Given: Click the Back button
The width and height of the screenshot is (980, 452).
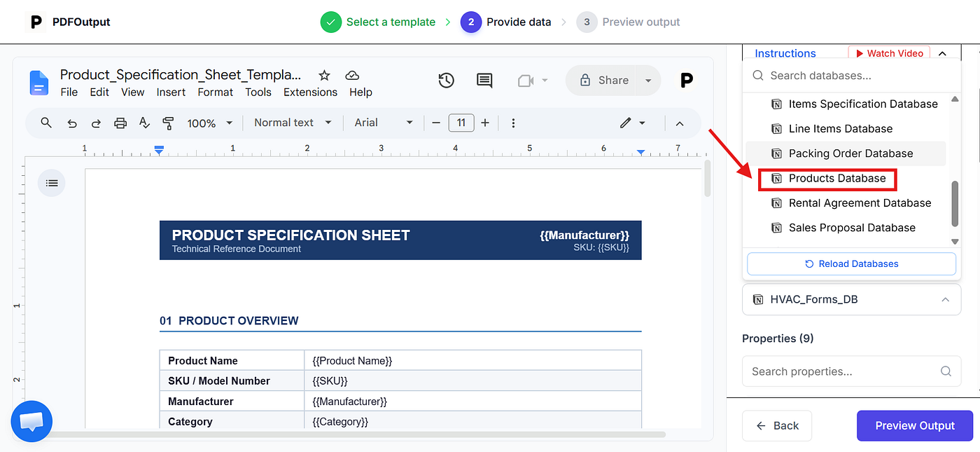Looking at the screenshot, I should (777, 425).
